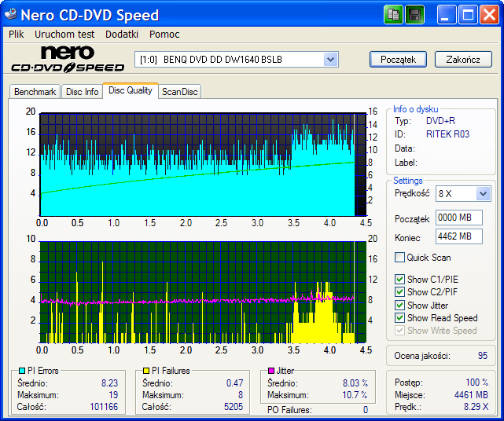
Task: Click PI Failures Średnio value 0.47
Action: pyautogui.click(x=234, y=383)
